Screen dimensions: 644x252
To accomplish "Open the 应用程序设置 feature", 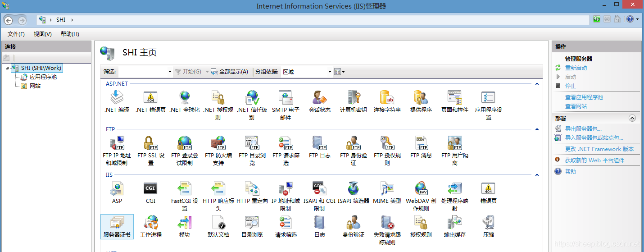I will click(489, 105).
